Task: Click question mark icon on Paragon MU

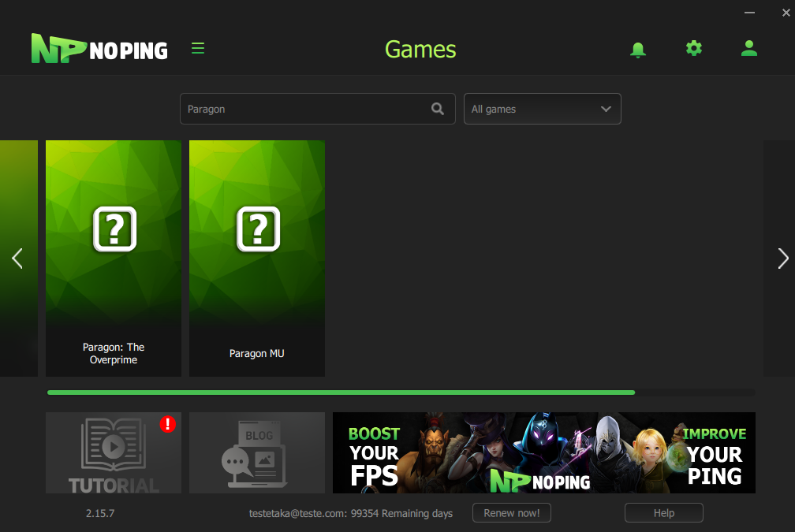Action: pos(258,229)
